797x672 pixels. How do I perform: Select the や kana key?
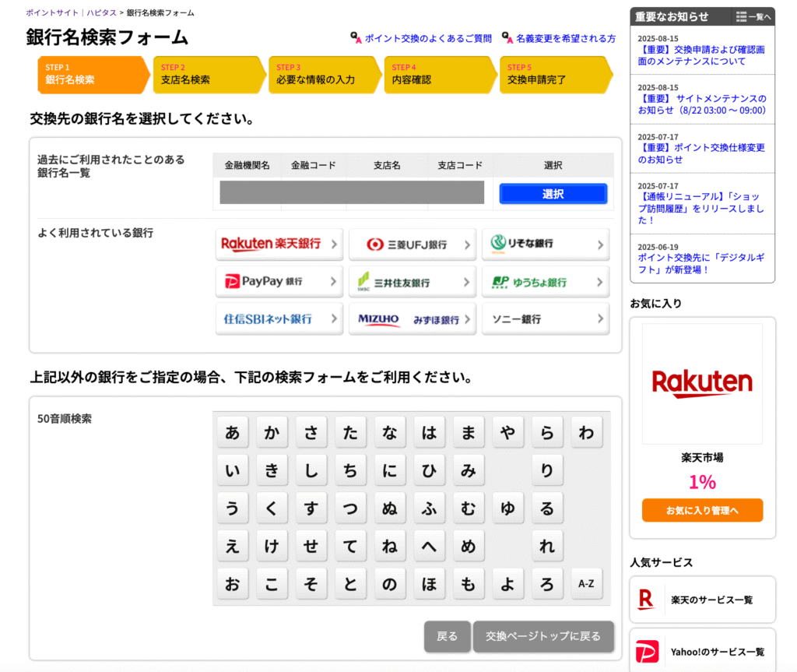(507, 432)
